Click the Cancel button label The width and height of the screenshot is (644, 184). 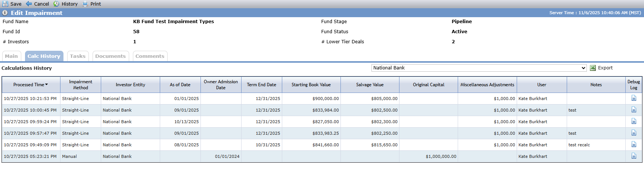pyautogui.click(x=41, y=4)
